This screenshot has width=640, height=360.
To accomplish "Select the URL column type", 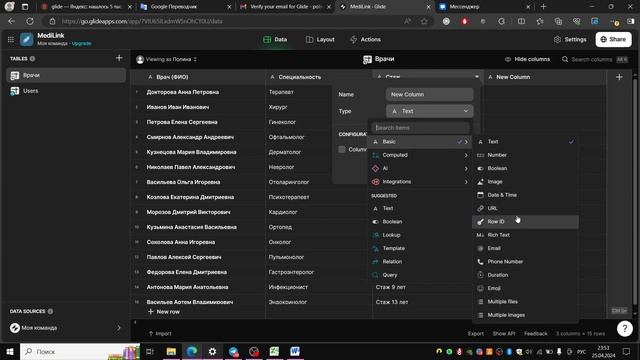I will pos(525,208).
